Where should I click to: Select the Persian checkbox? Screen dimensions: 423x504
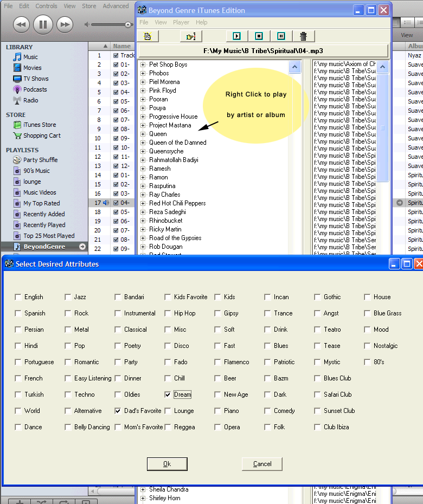click(x=18, y=329)
